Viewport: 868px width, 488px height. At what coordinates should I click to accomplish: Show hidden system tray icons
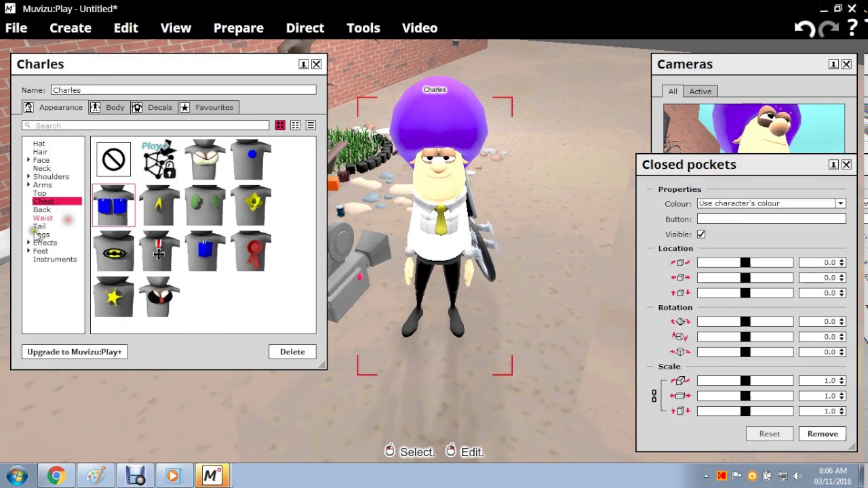click(706, 476)
